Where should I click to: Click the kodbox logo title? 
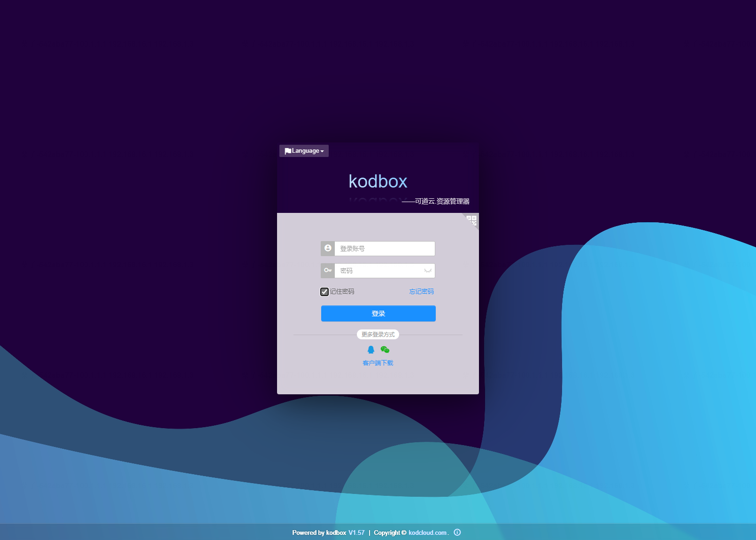(x=378, y=181)
